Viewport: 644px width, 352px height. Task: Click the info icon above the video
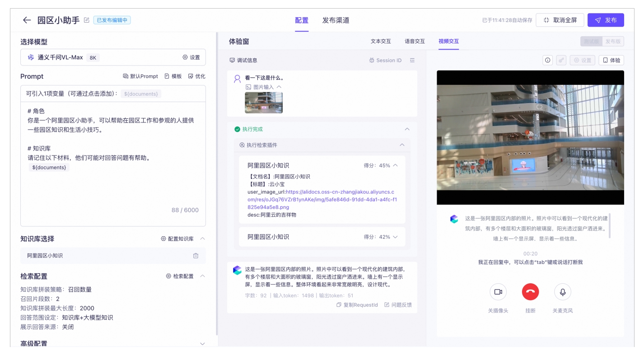(548, 60)
